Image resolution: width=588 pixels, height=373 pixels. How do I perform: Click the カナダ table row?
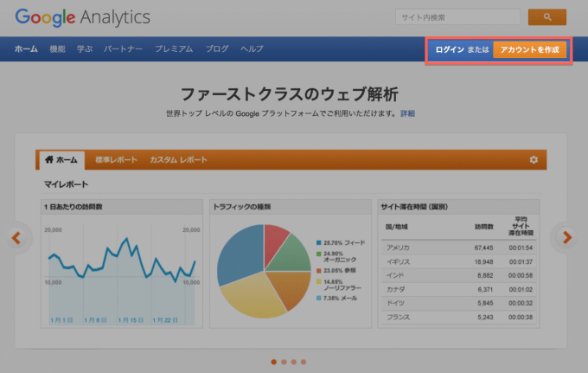[458, 289]
